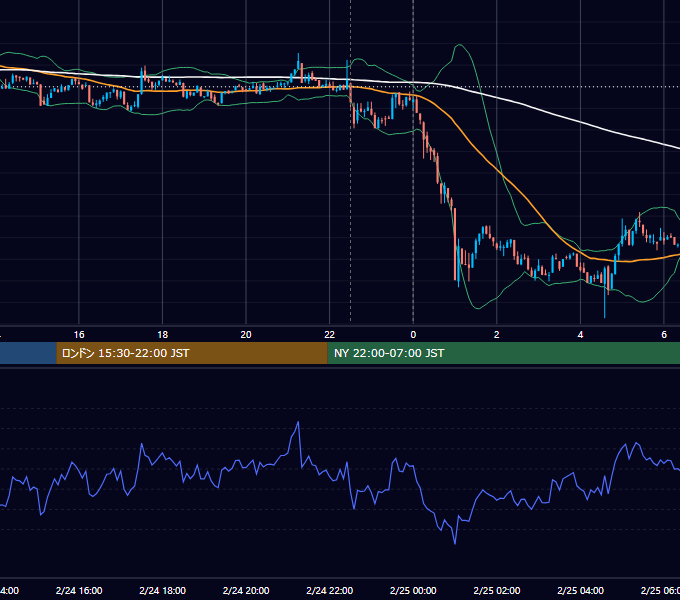Click the 2/24 20:00 date label
Image resolution: width=680 pixels, height=600 pixels.
[x=246, y=590]
